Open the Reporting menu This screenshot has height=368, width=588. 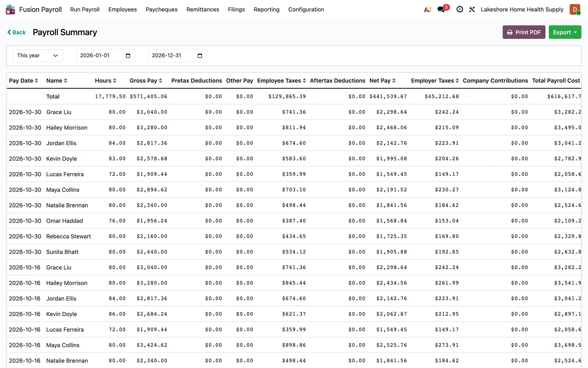(x=267, y=9)
